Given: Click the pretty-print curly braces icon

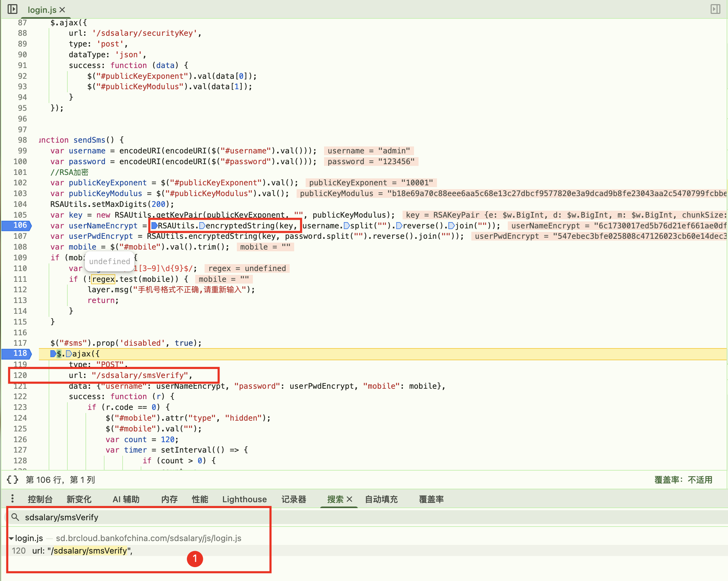Looking at the screenshot, I should [13, 480].
